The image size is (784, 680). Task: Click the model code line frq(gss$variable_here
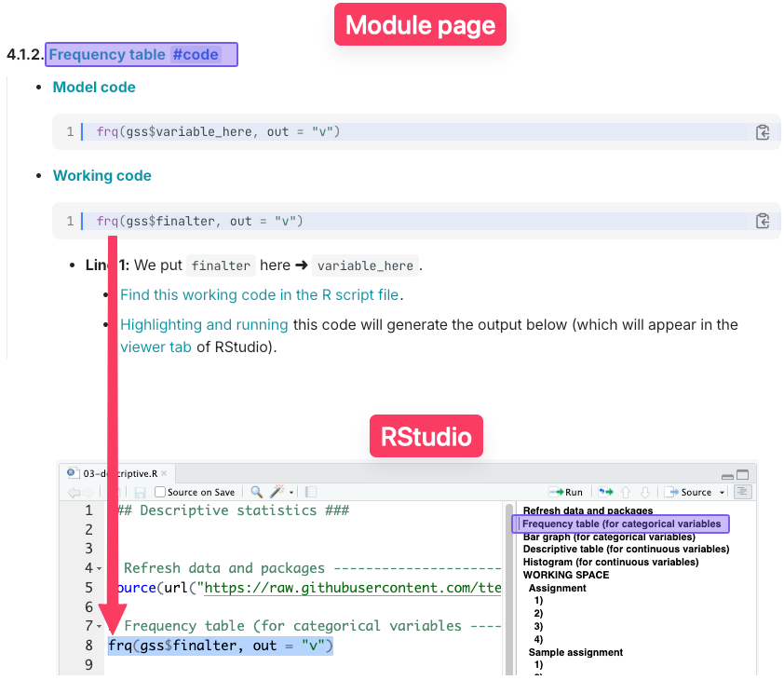click(x=218, y=131)
